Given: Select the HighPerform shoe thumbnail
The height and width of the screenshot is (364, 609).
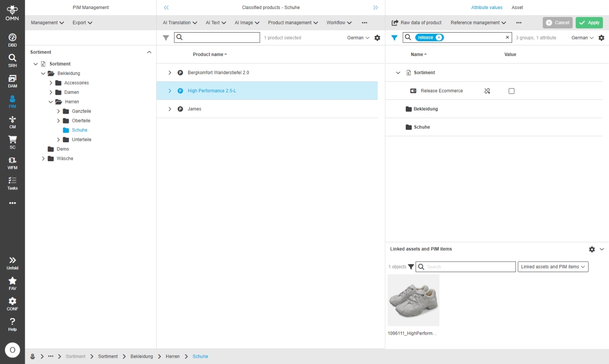Looking at the screenshot, I should pyautogui.click(x=413, y=300).
